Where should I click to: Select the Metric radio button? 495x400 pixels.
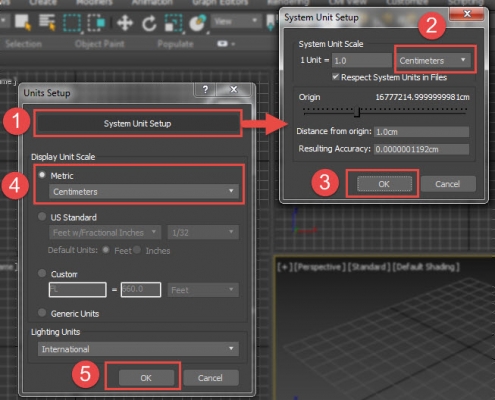point(42,175)
